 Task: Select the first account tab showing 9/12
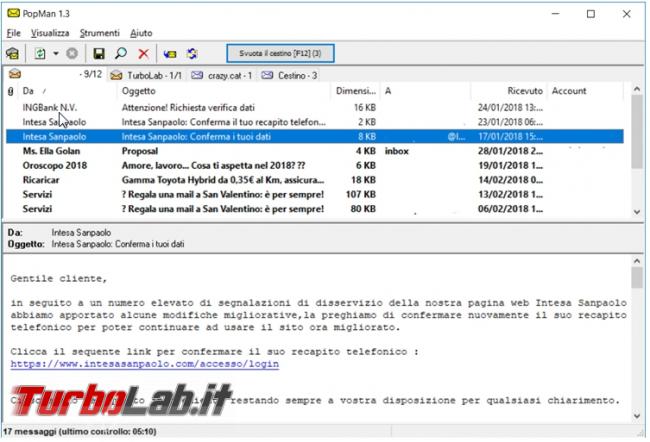click(x=55, y=75)
